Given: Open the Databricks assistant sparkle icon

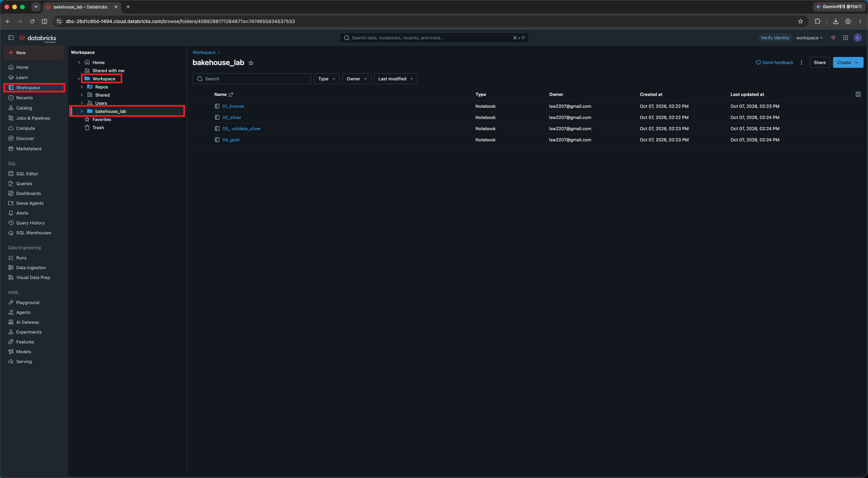Looking at the screenshot, I should pos(833,38).
